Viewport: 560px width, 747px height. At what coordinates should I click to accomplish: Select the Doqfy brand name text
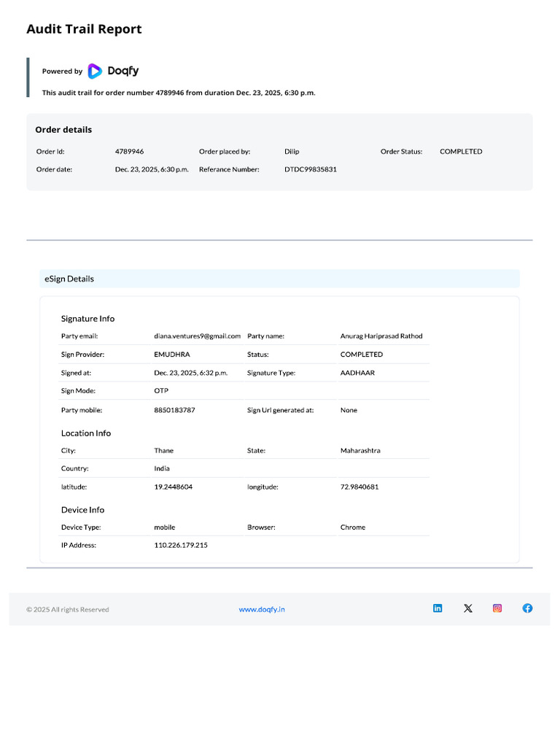tap(123, 71)
